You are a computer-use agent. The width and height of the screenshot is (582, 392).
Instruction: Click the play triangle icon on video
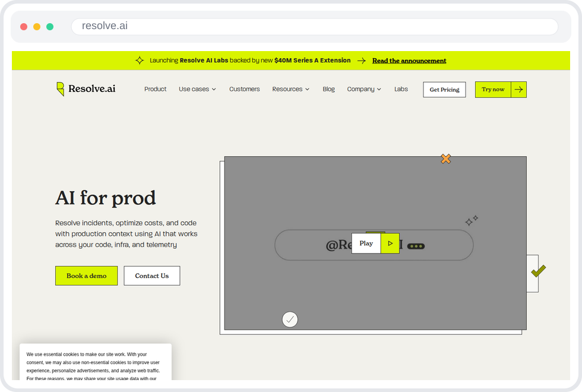pyautogui.click(x=390, y=243)
